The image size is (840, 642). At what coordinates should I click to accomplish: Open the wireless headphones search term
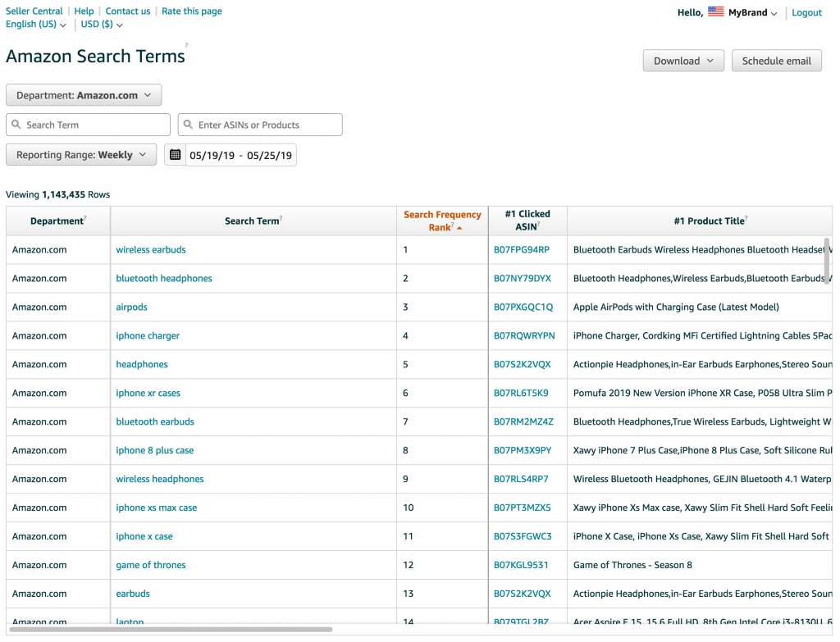pos(160,479)
